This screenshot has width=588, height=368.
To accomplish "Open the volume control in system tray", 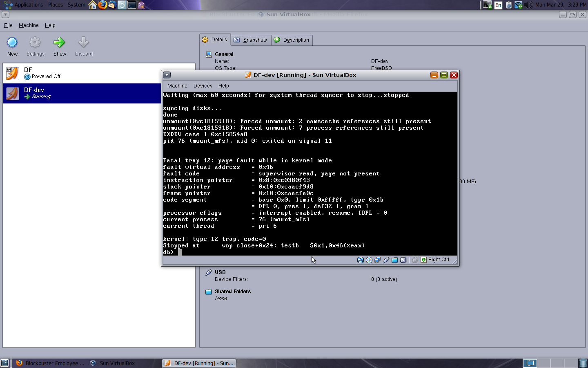I will point(528,5).
